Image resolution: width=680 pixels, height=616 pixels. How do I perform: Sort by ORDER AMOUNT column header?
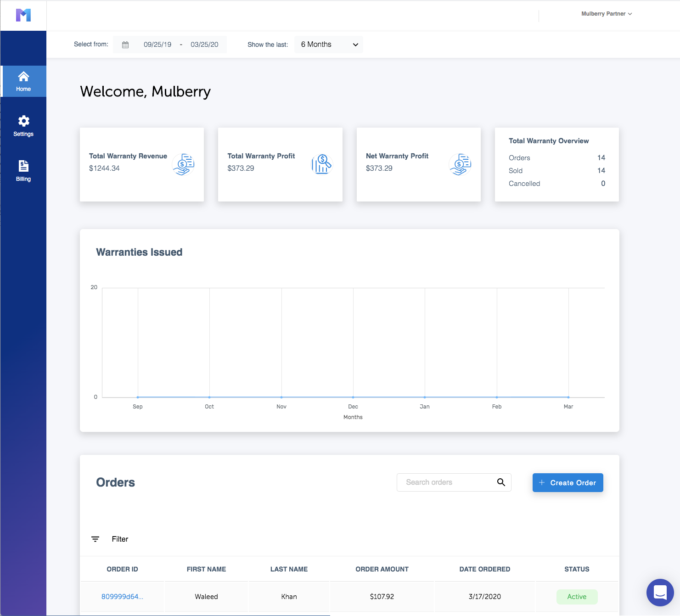tap(382, 569)
